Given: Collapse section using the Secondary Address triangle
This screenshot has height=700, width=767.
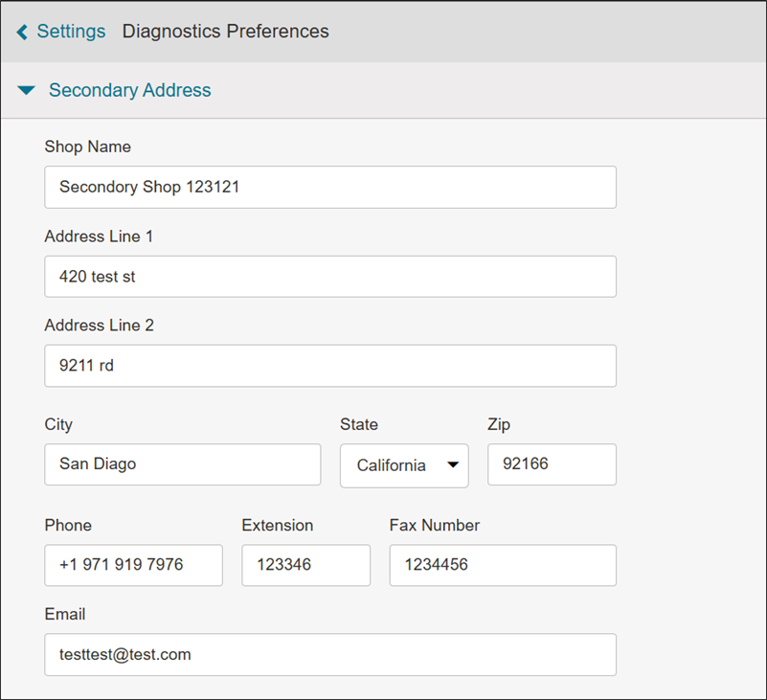Looking at the screenshot, I should pyautogui.click(x=27, y=91).
